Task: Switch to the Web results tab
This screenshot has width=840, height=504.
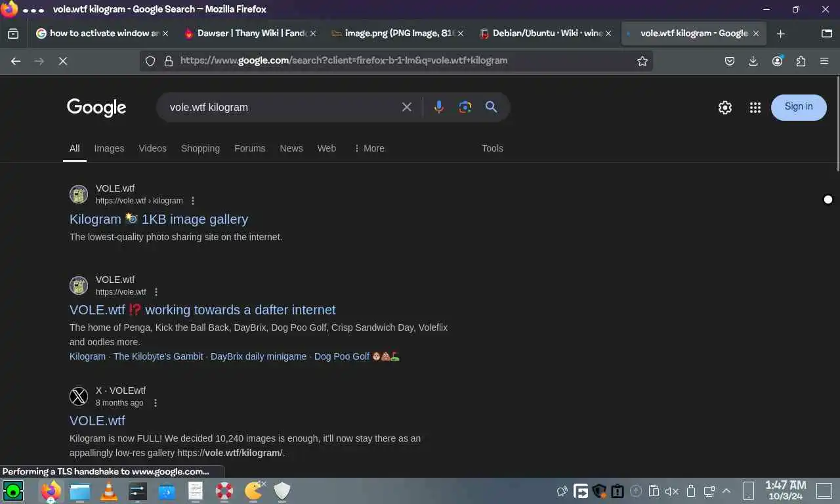Action: 327,148
